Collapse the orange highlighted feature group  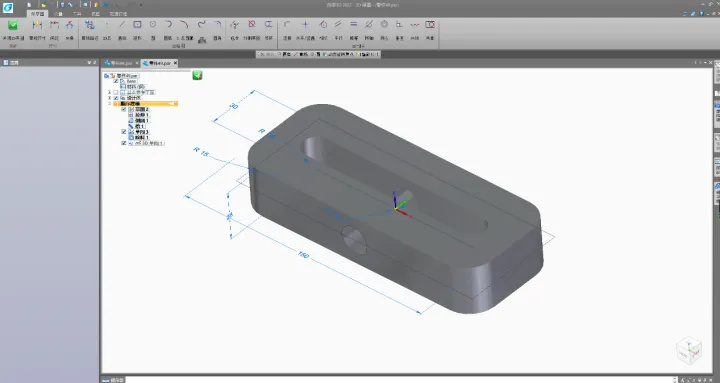point(109,104)
